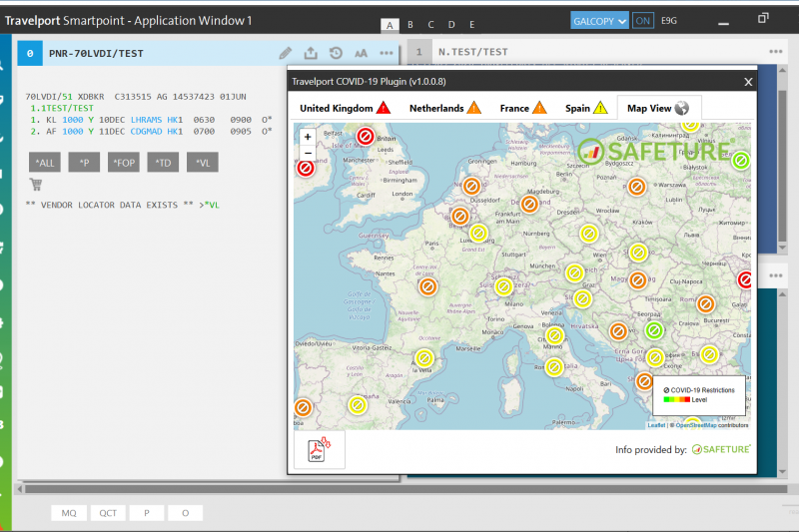Open the Spain tab
Viewport: 799px width, 532px height.
586,108
